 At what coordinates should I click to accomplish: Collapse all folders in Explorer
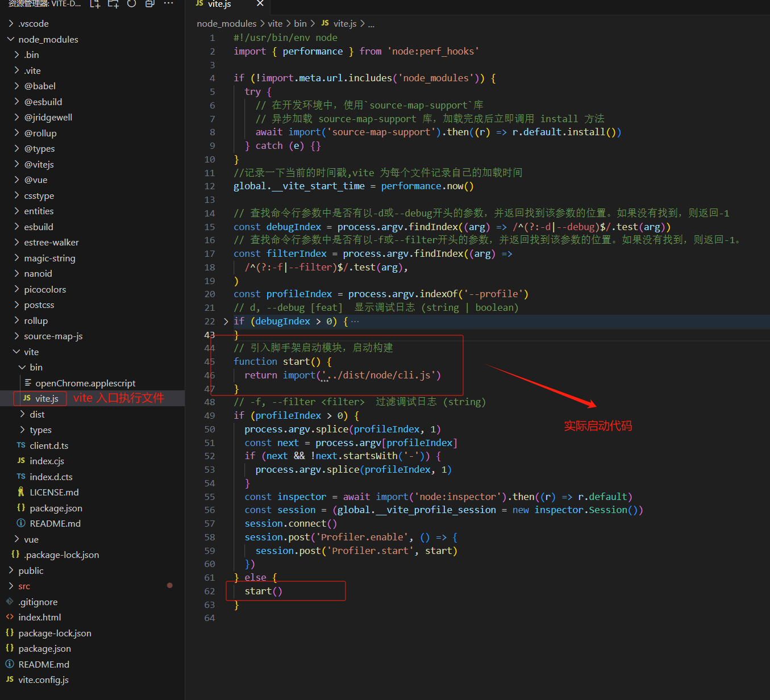(x=150, y=3)
